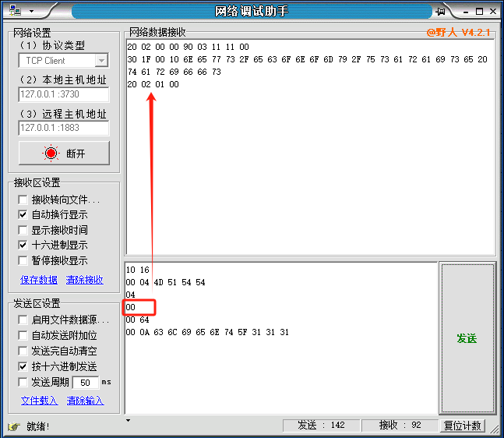The width and height of the screenshot is (504, 438).
Task: Minimize the network debug assistant window
Action: pos(466,12)
